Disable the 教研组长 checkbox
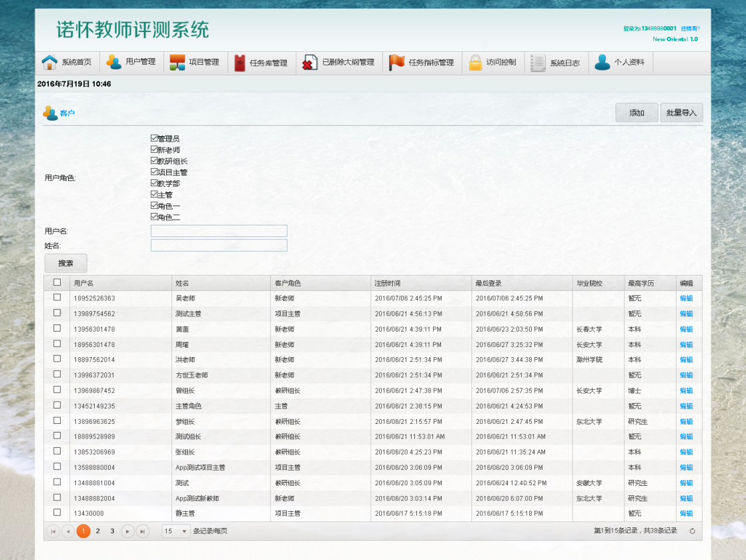Screen dimensions: 746x560 [153, 161]
